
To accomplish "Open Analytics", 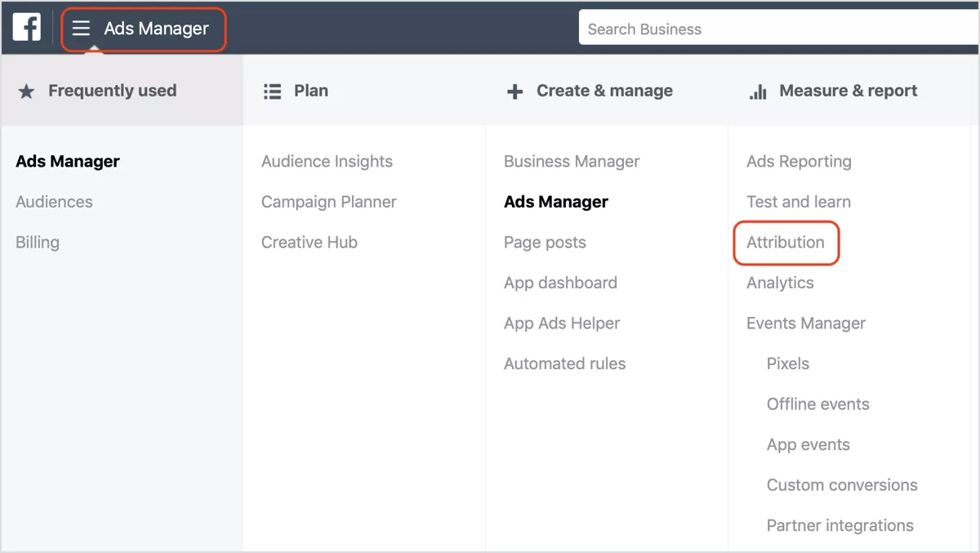I will pyautogui.click(x=780, y=283).
